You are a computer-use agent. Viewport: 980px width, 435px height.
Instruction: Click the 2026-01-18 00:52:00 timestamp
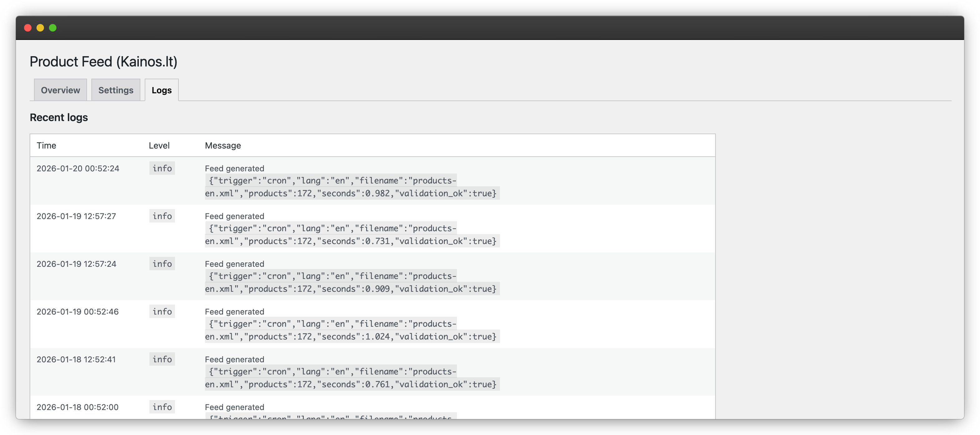click(78, 407)
